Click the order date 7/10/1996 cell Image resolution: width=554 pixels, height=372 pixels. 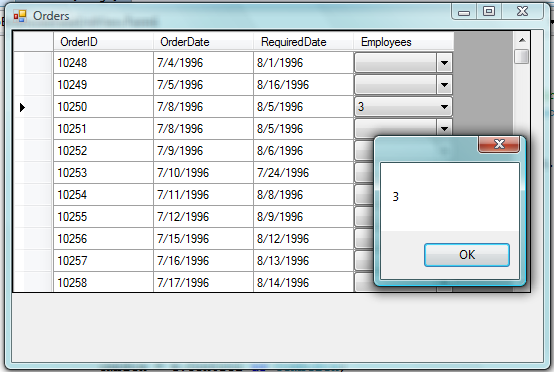[x=203, y=173]
